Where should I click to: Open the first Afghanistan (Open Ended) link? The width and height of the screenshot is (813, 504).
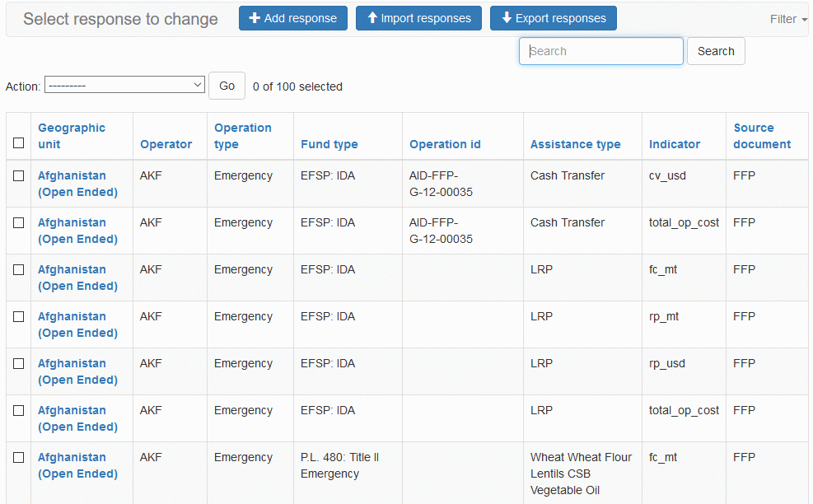click(77, 184)
